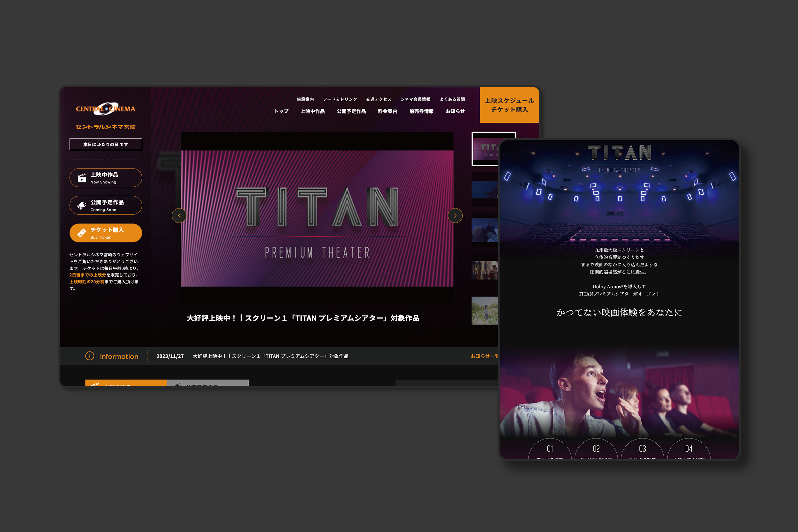The image size is (798, 532).
Task: Click the 01 circle on the TITAN page
Action: click(x=550, y=449)
